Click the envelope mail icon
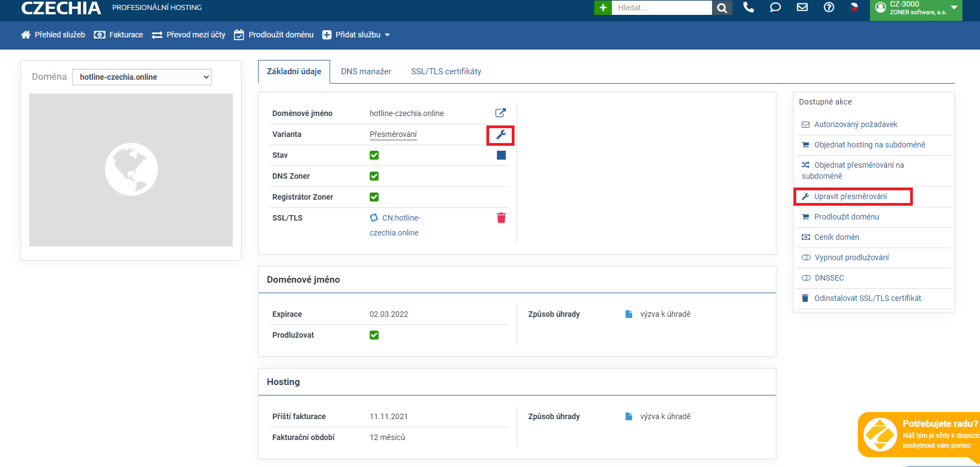 (x=802, y=7)
